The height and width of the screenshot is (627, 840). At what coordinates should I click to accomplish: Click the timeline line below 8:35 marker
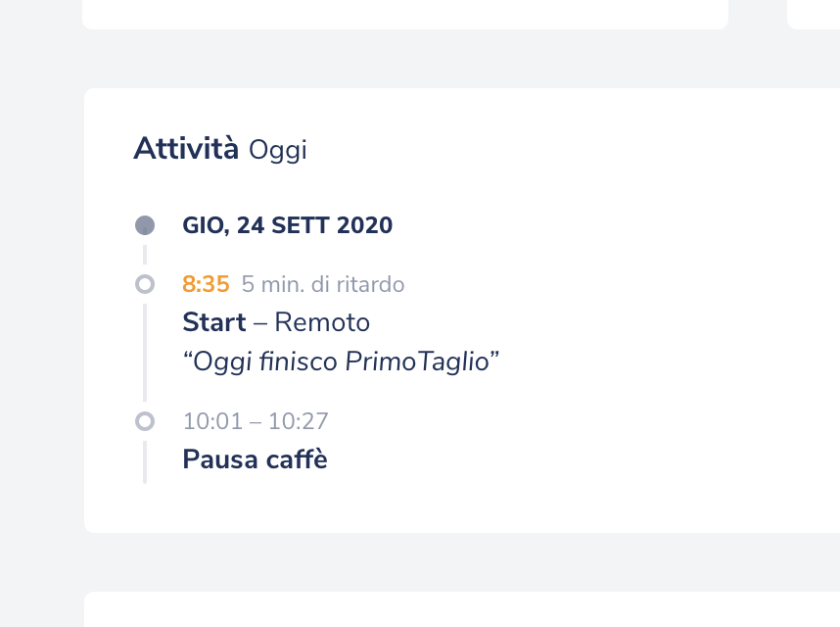[x=145, y=353]
